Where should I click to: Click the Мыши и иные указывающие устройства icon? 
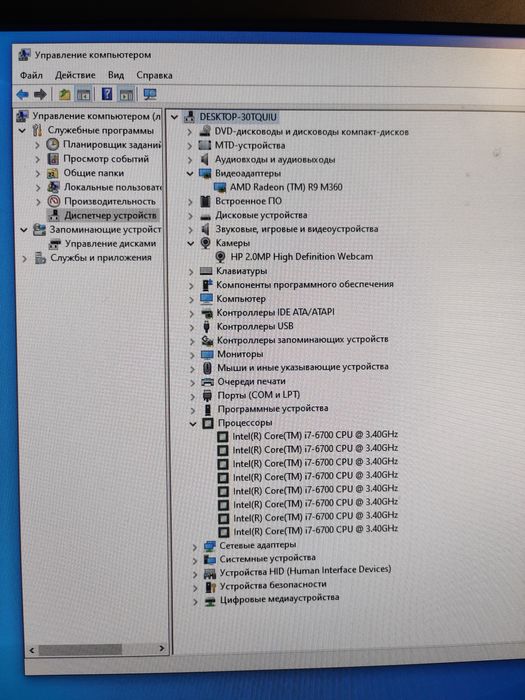[207, 367]
